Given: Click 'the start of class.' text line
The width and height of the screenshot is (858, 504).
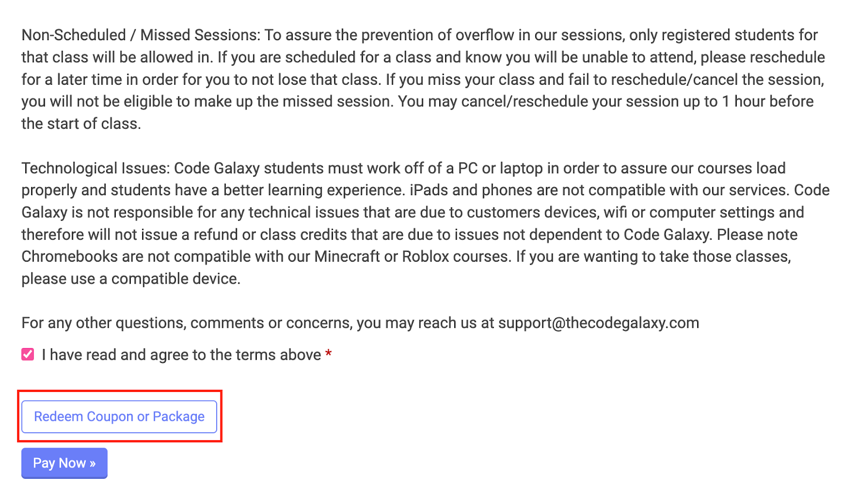Looking at the screenshot, I should click(x=81, y=124).
